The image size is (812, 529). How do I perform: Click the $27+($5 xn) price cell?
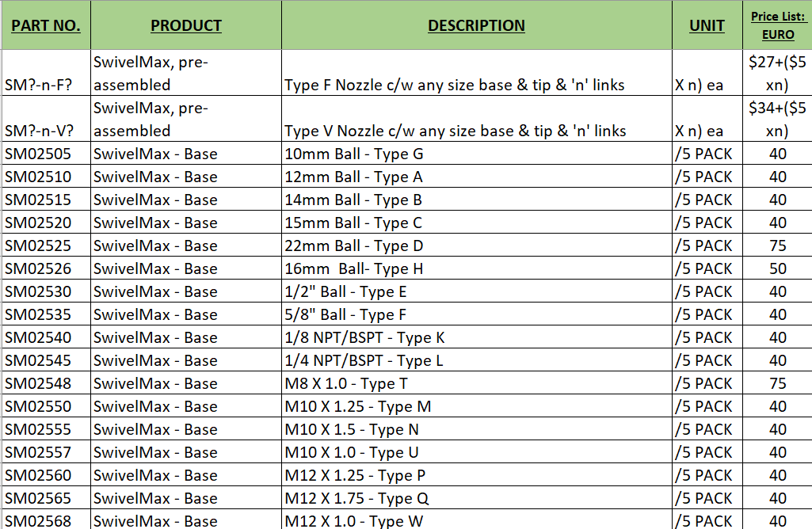point(777,73)
